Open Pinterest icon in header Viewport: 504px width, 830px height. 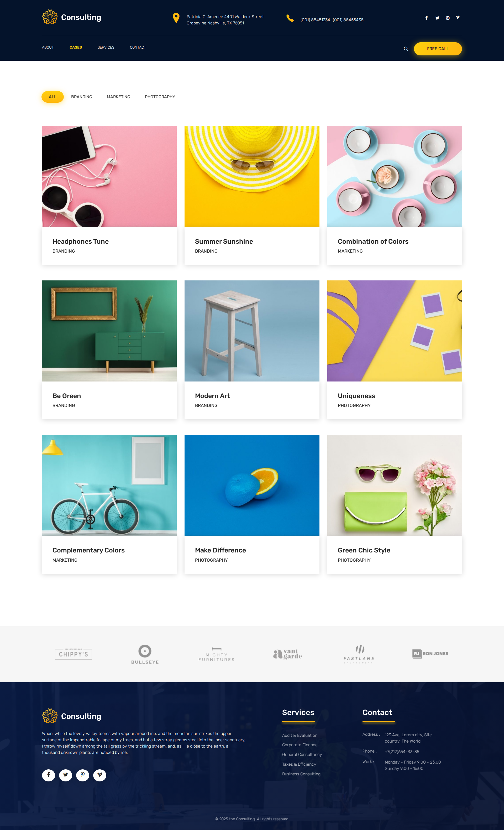448,18
